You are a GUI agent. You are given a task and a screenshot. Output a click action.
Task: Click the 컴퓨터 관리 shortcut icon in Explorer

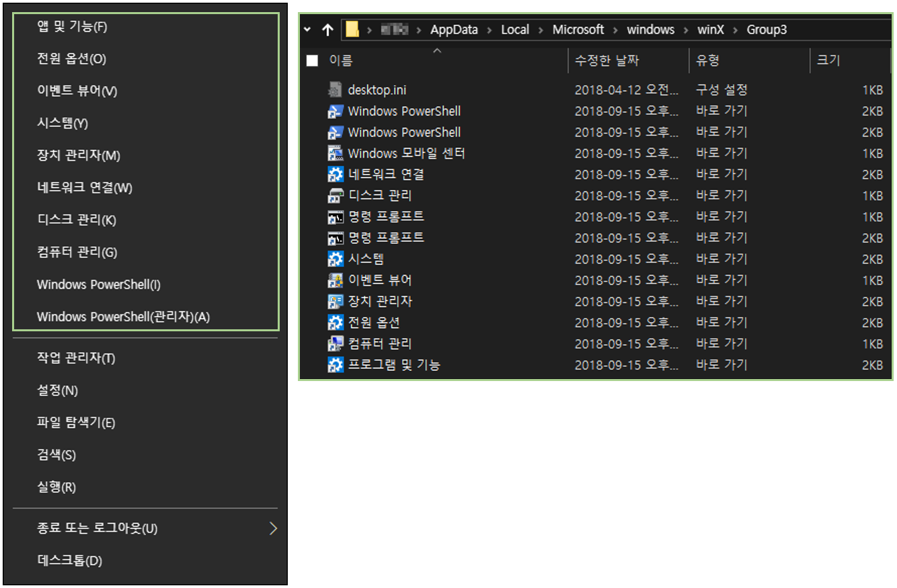click(335, 343)
